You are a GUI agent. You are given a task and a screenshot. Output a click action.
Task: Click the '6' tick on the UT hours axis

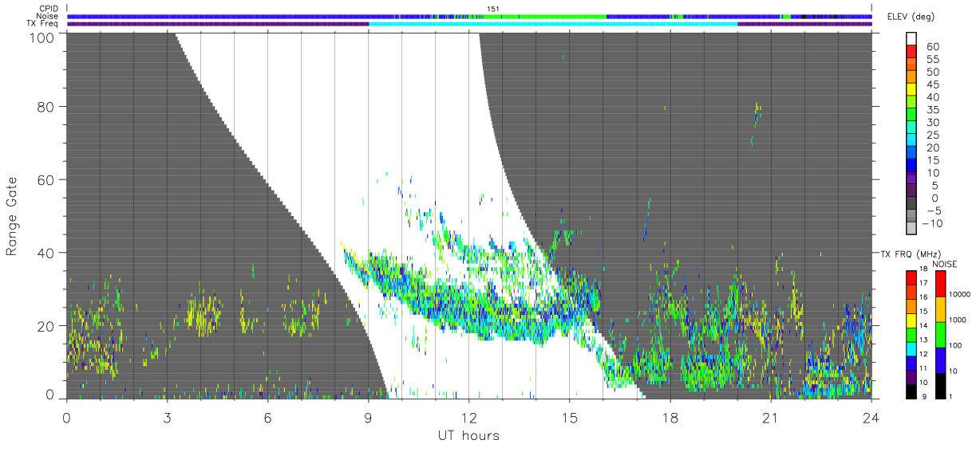pos(267,417)
